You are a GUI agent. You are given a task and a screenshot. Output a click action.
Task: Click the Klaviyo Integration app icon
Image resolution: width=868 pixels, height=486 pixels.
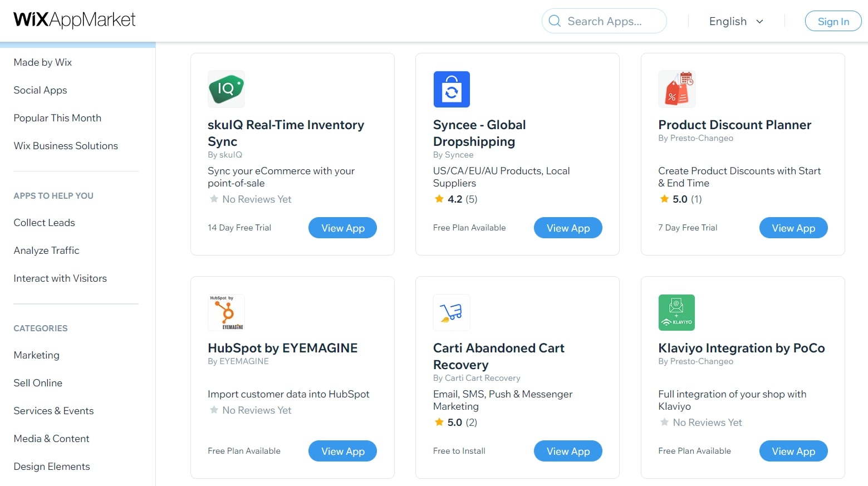tap(676, 312)
